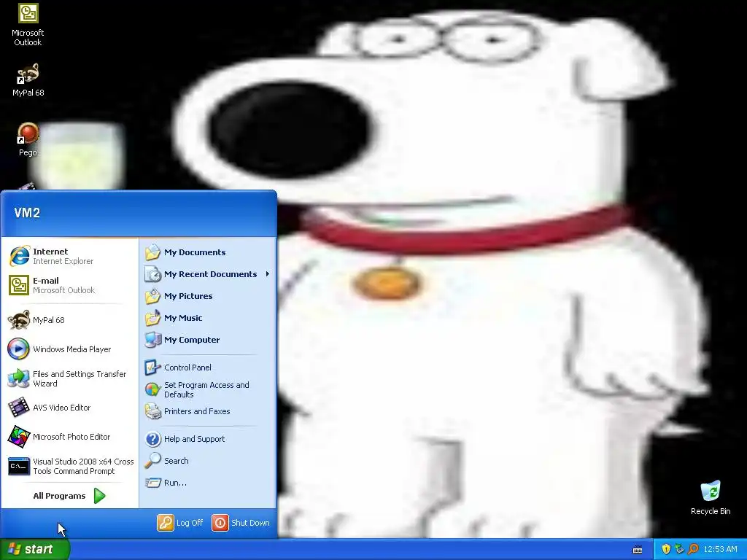Screen dimensions: 747x560
Task: Launch Internet Explorer from Start menu
Action: 69,256
